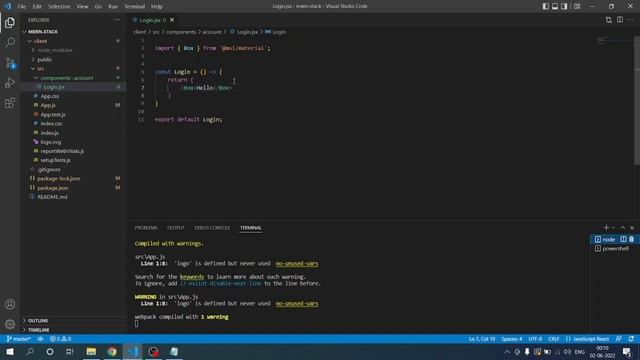
Task: Open the Search view in activity bar
Action: [10, 42]
